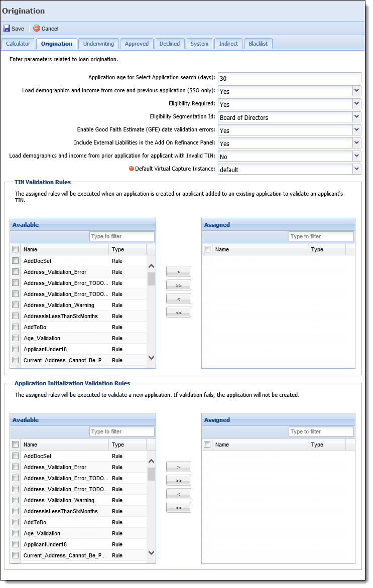Check AddToDo in Application Initialization Available list
This screenshot has height=588, width=373.
coord(16,522)
